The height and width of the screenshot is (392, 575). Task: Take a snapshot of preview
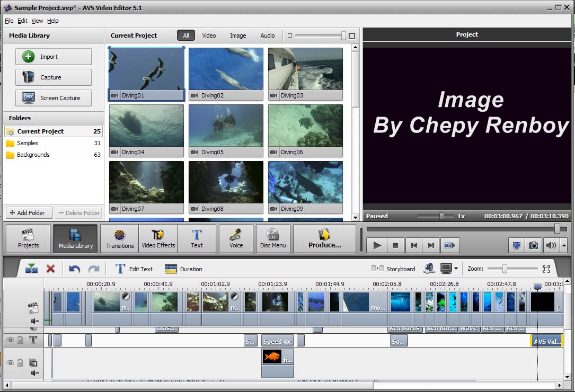coord(534,245)
